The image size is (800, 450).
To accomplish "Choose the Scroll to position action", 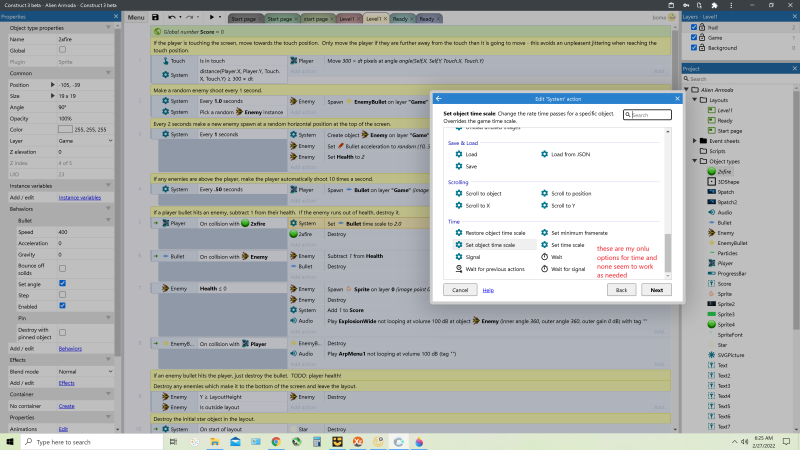I will (x=566, y=193).
